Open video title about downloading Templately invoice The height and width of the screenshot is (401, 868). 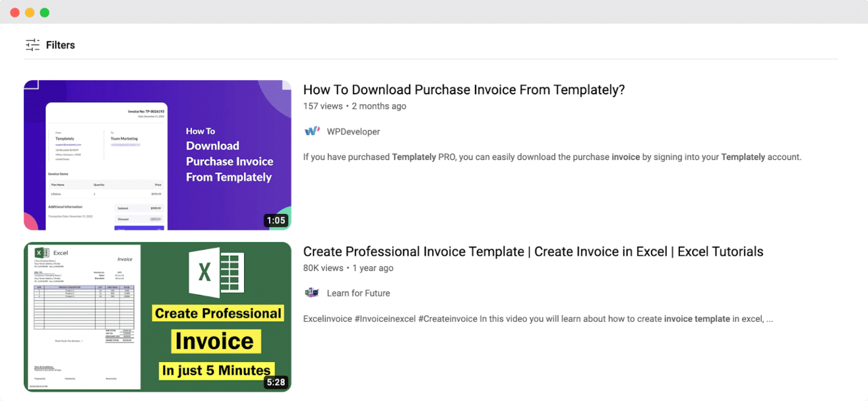pos(464,90)
